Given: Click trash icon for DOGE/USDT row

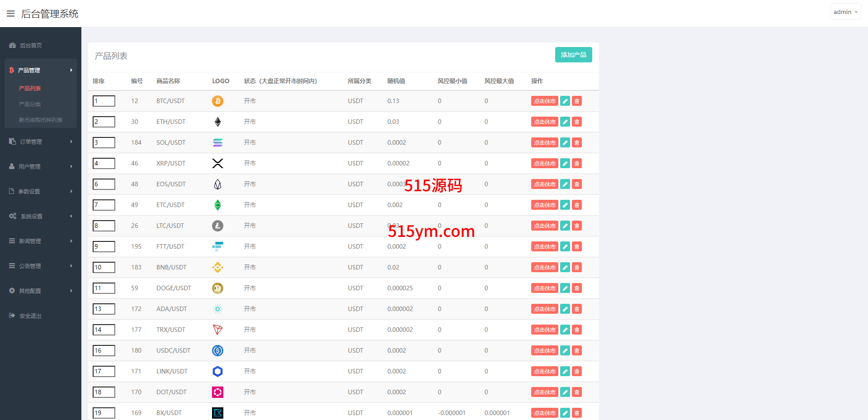Looking at the screenshot, I should (577, 288).
